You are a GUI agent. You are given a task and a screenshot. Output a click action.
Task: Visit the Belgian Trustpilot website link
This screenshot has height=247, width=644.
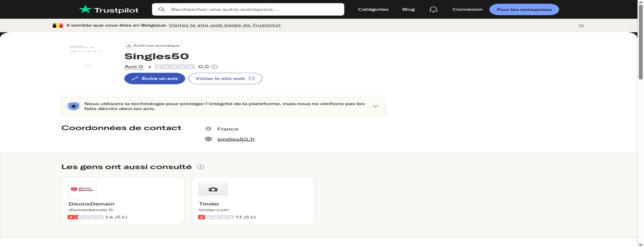225,25
